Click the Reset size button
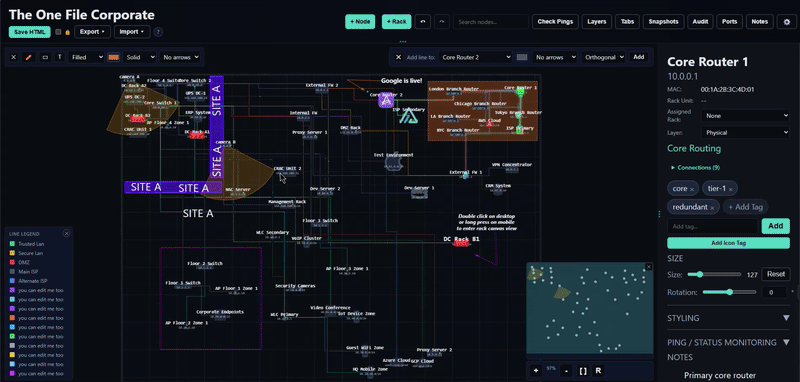The height and width of the screenshot is (382, 800). (x=776, y=274)
